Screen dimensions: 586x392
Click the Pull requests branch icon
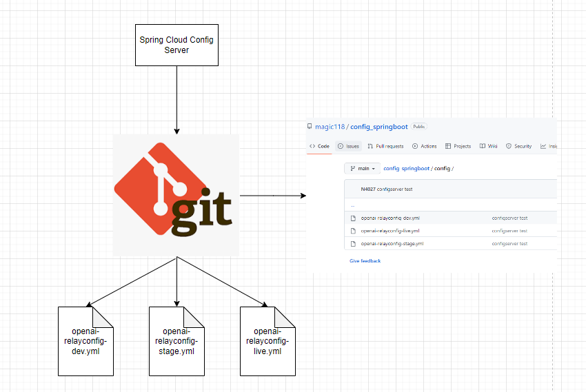370,146
